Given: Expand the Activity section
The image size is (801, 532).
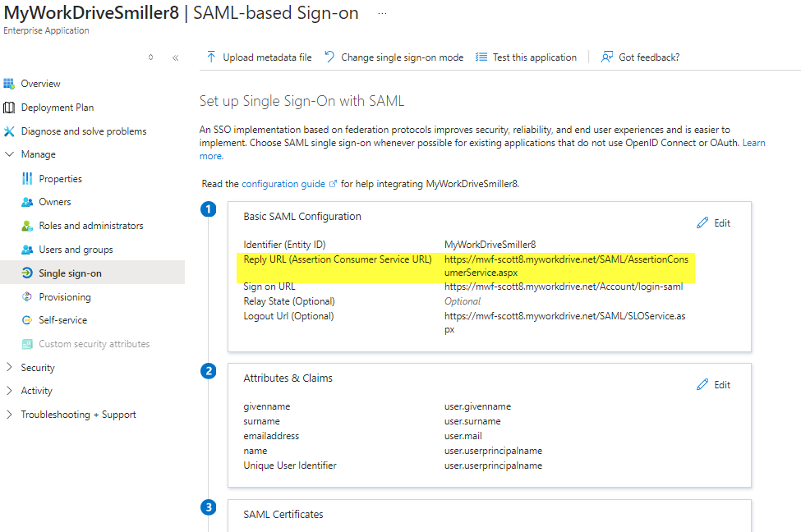Looking at the screenshot, I should [10, 391].
